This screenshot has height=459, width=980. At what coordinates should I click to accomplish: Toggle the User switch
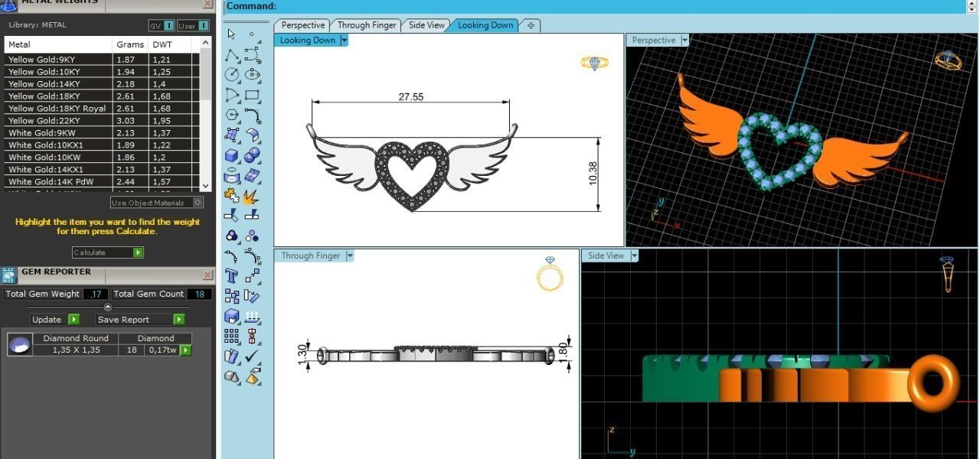coord(193,25)
